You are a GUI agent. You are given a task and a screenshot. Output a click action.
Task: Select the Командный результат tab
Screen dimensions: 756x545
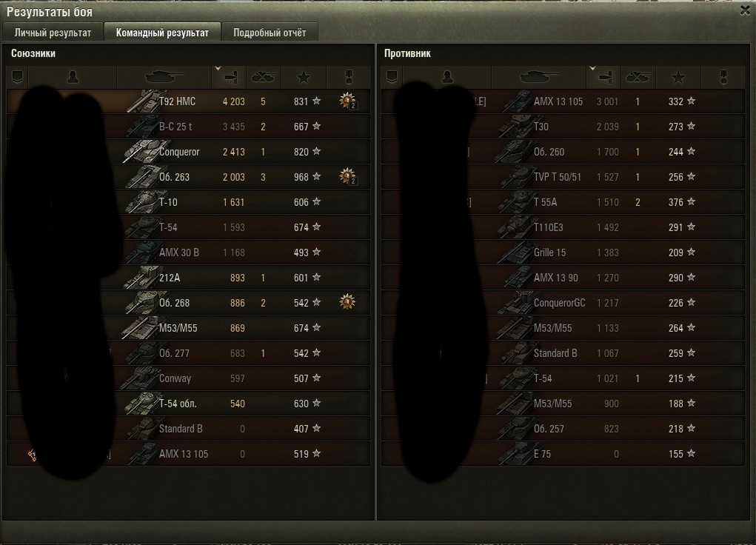(162, 33)
